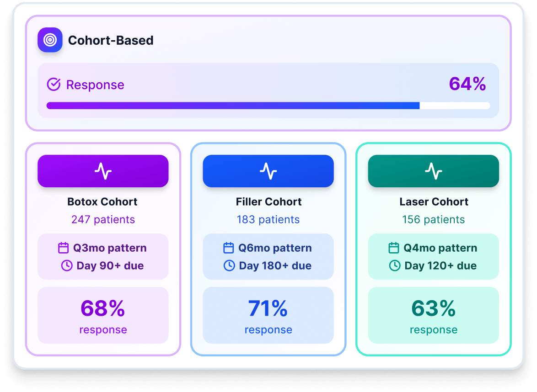Click the Response checkmark circle icon
537x392 pixels.
54,85
